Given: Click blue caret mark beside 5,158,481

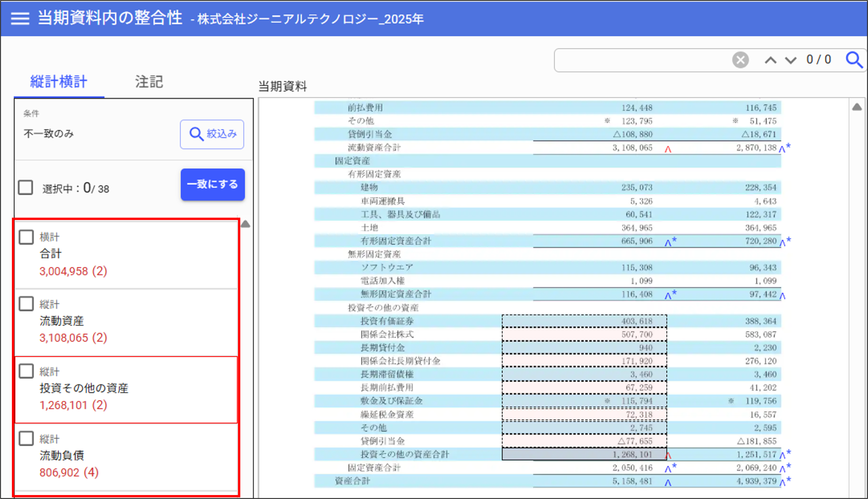Looking at the screenshot, I should (668, 482).
